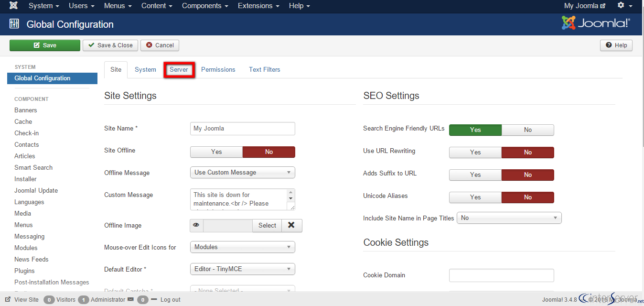Set Unicode Aliases to No
This screenshot has height=306, width=644.
coord(528,197)
